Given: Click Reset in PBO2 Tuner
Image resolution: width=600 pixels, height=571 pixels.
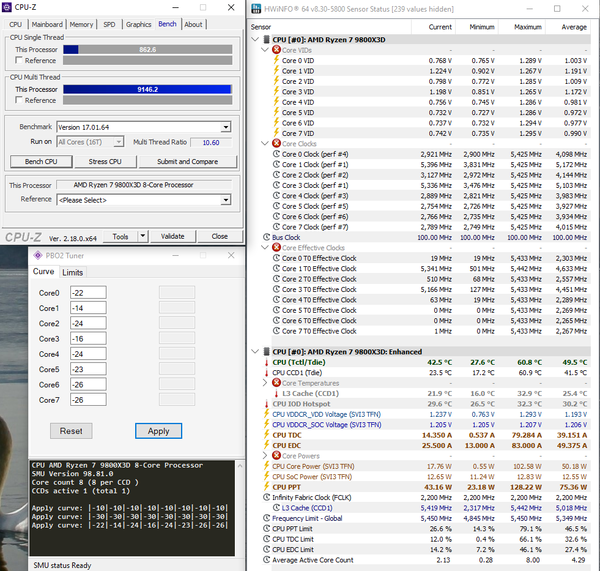Looking at the screenshot, I should [x=71, y=431].
